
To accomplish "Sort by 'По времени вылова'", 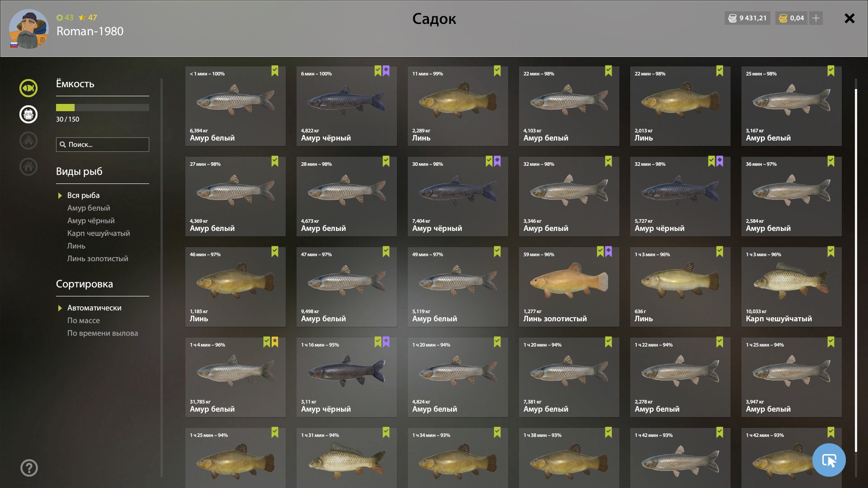I will tap(103, 333).
